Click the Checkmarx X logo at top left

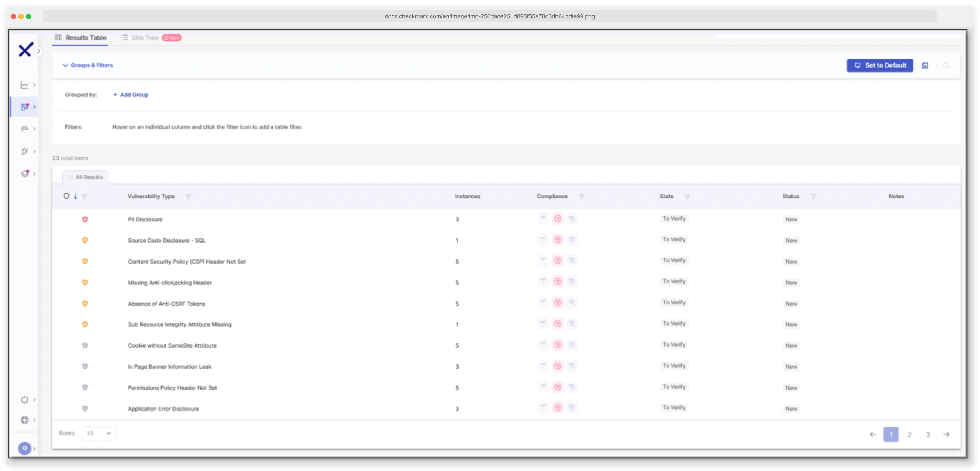[24, 49]
